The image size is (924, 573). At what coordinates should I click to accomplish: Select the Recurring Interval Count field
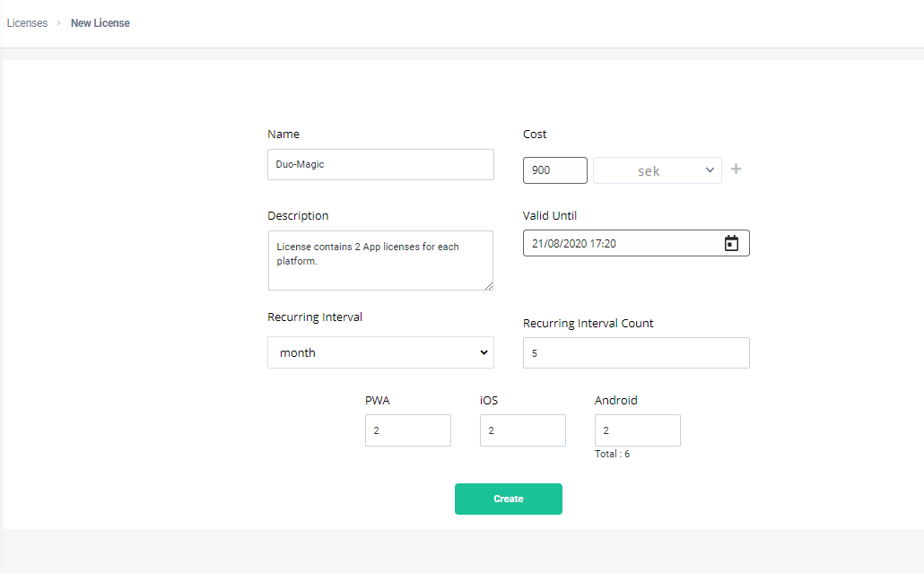tap(636, 352)
